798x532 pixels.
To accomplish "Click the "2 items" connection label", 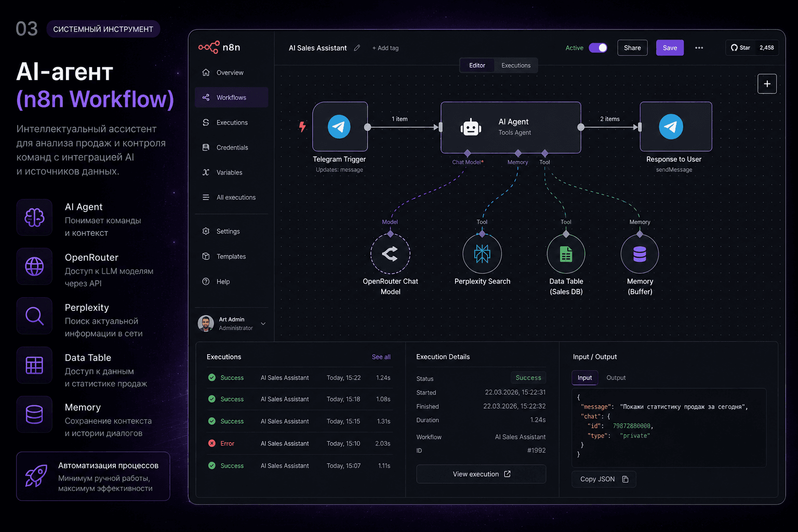I will (x=610, y=119).
